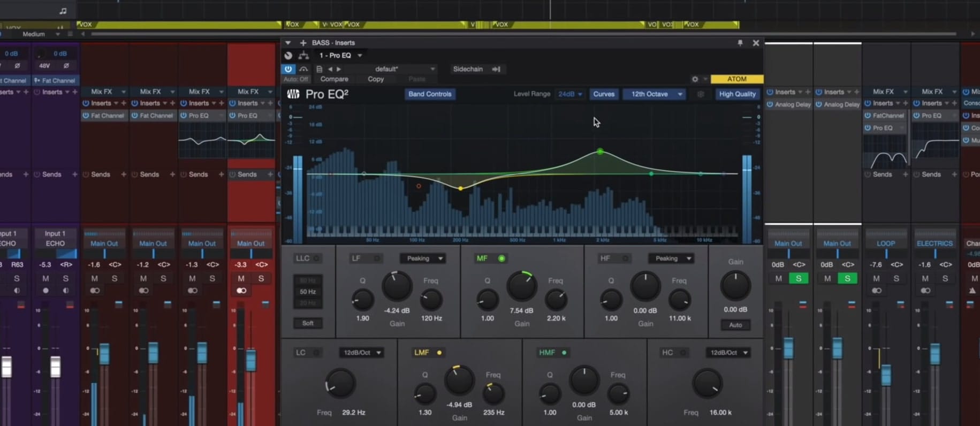Enable the LF band
This screenshot has height=426, width=980.
(377, 258)
